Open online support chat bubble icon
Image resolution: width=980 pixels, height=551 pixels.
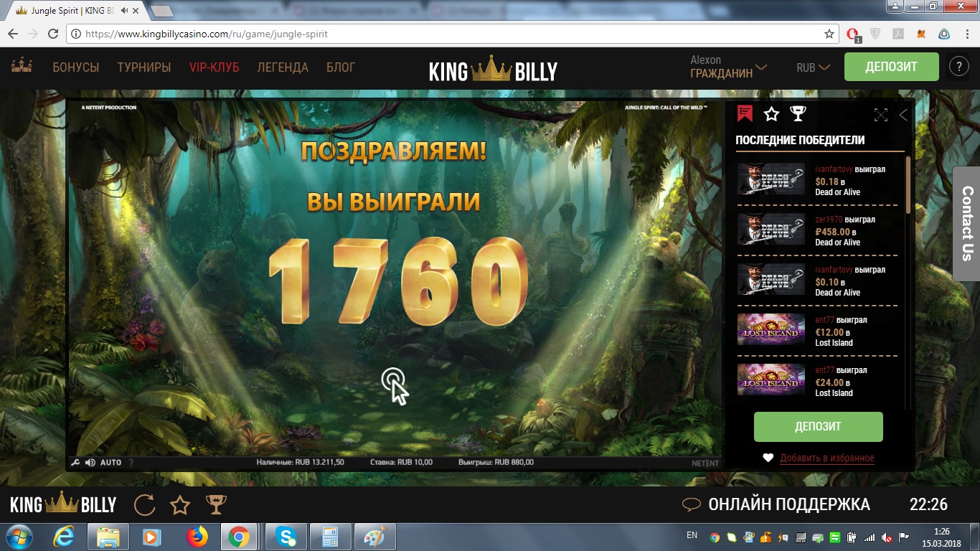point(692,504)
